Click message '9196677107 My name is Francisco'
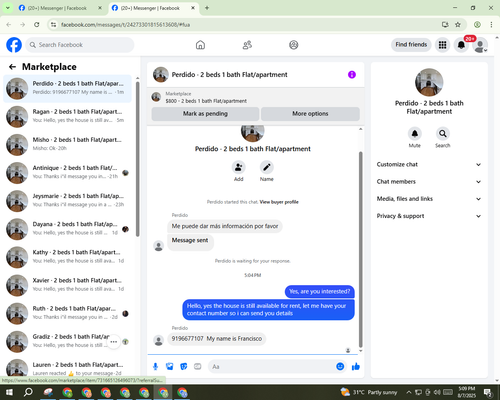 tap(217, 339)
